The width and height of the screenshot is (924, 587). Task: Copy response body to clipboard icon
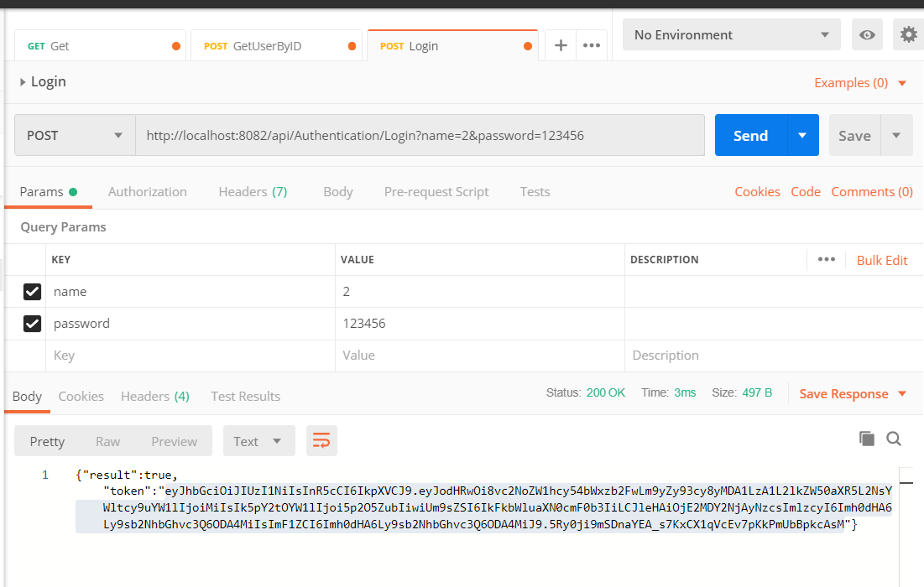[x=866, y=439]
